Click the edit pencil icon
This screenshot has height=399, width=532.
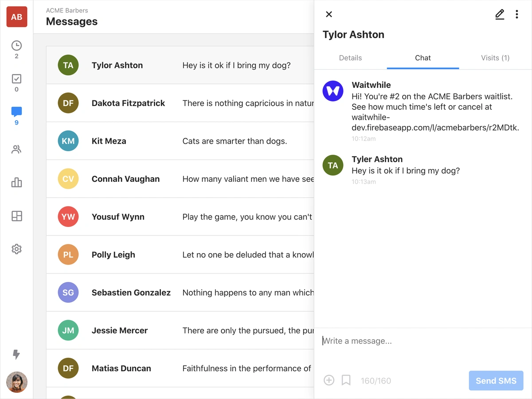pyautogui.click(x=500, y=14)
